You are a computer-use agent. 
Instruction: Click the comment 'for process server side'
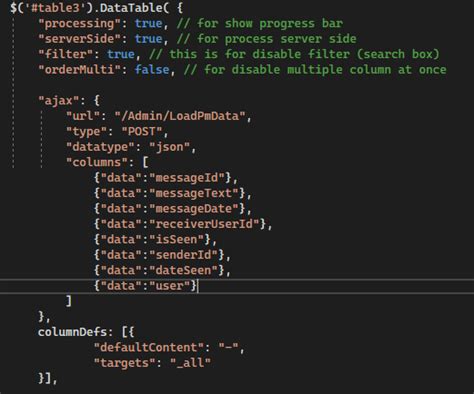[267, 39]
